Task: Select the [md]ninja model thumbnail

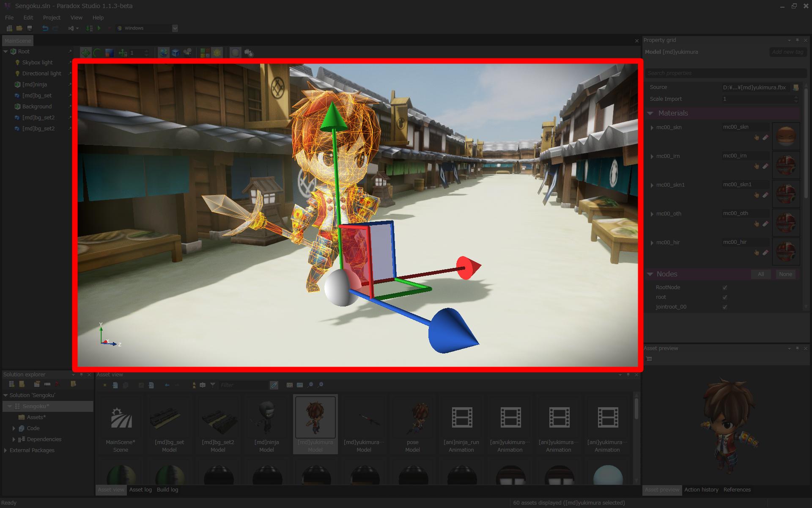Action: coord(266,418)
